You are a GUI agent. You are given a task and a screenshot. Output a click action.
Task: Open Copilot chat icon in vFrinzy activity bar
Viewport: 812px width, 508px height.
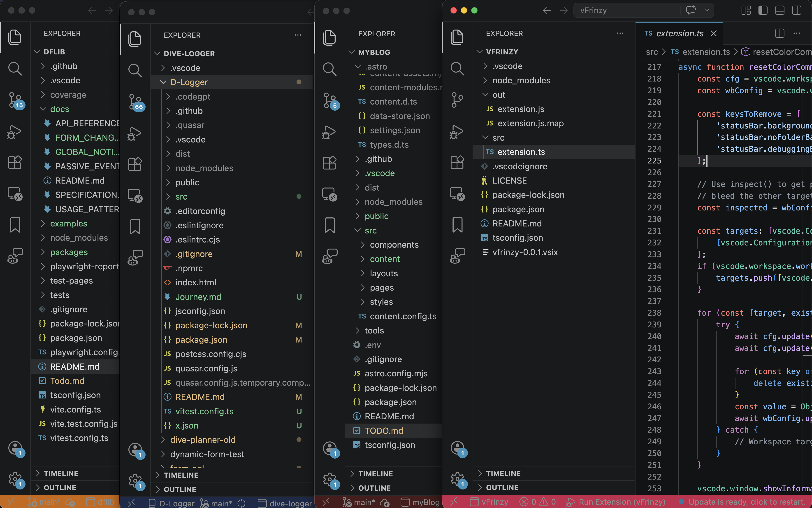coord(457,256)
